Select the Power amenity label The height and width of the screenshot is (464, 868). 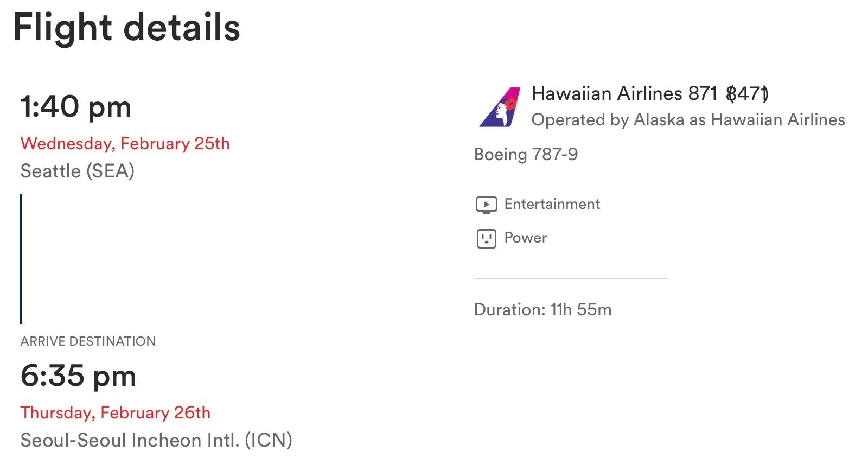click(x=525, y=238)
